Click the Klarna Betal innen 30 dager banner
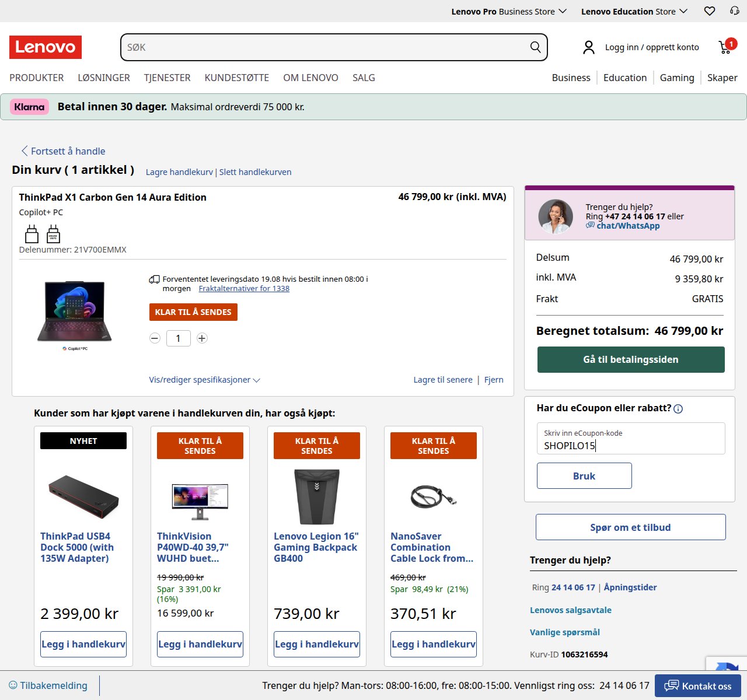 (373, 107)
